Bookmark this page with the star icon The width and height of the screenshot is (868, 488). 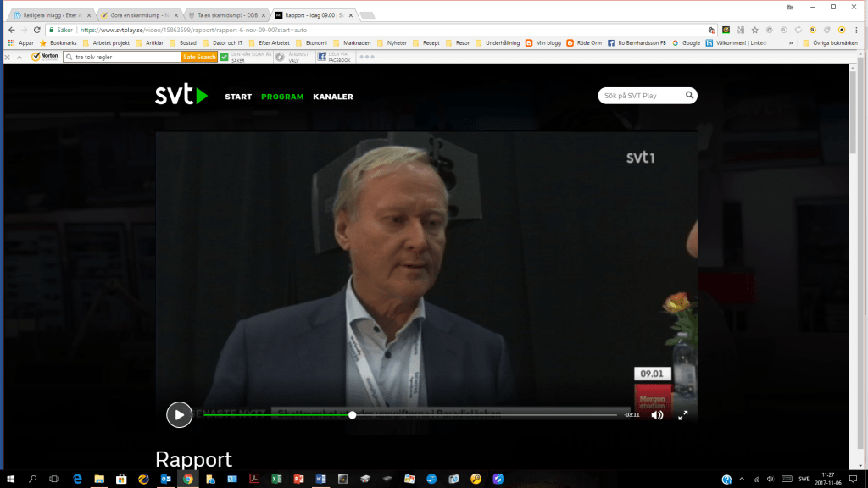754,30
